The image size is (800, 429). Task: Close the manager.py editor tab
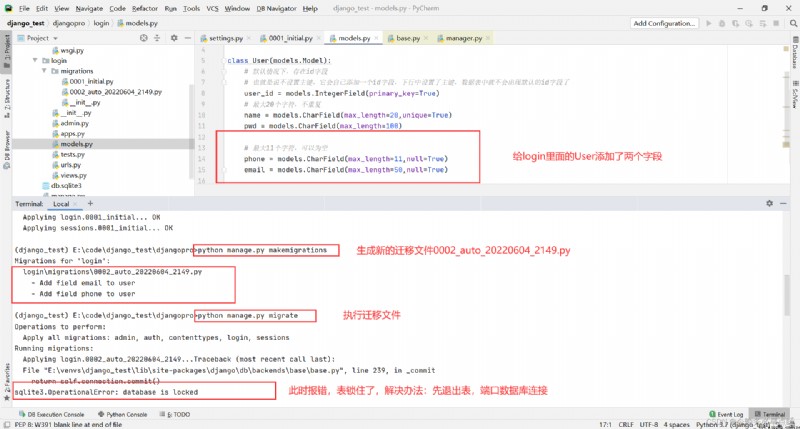[x=488, y=38]
